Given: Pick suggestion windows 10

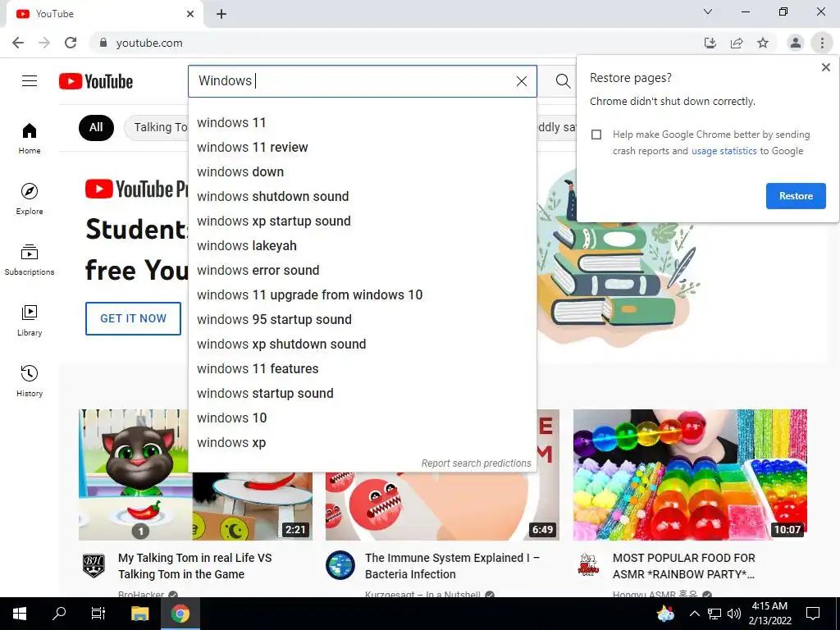Looking at the screenshot, I should pos(363,418).
